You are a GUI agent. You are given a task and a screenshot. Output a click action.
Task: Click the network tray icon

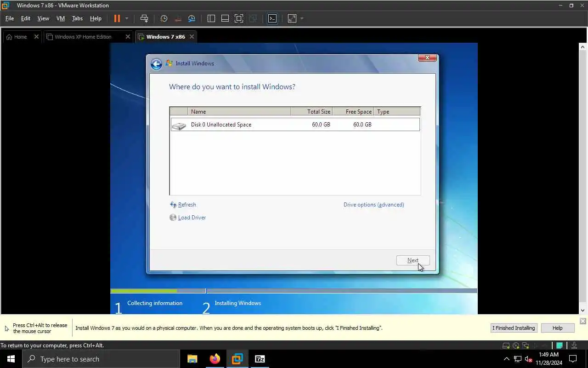click(518, 359)
